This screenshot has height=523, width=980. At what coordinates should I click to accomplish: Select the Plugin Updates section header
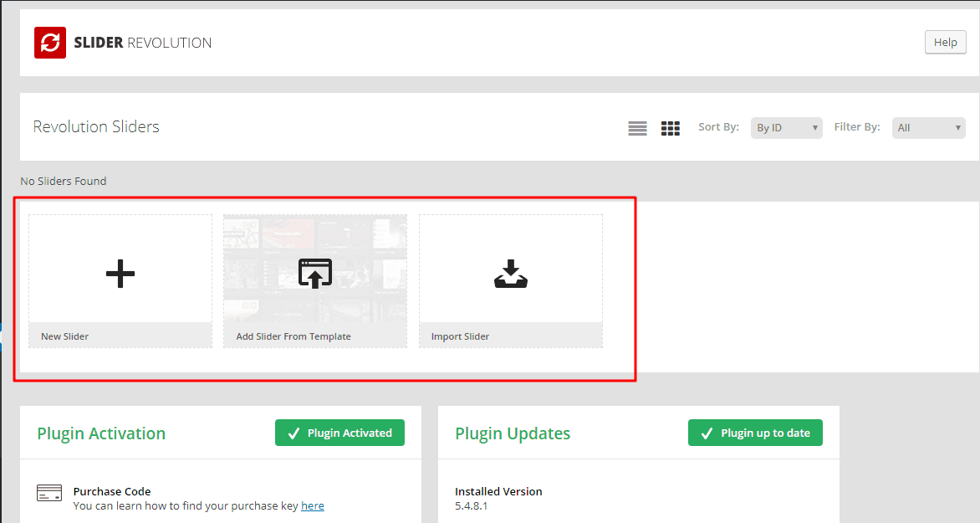pos(513,433)
